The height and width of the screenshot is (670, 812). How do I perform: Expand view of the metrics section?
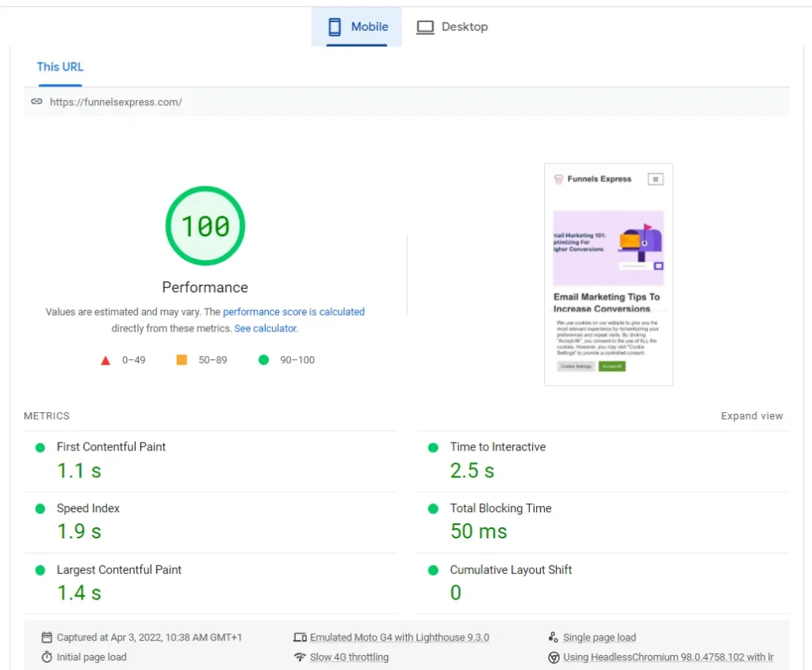tap(751, 416)
